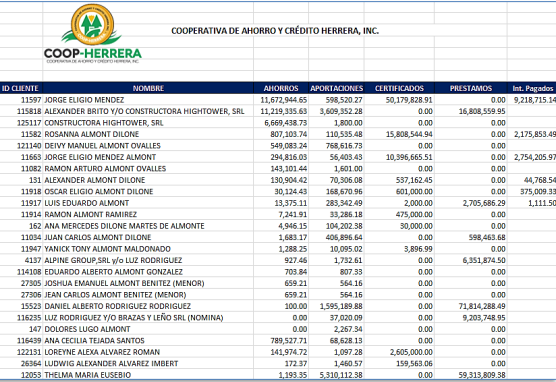Select the PRESTAMOS column header
The width and height of the screenshot is (556, 382).
471,88
